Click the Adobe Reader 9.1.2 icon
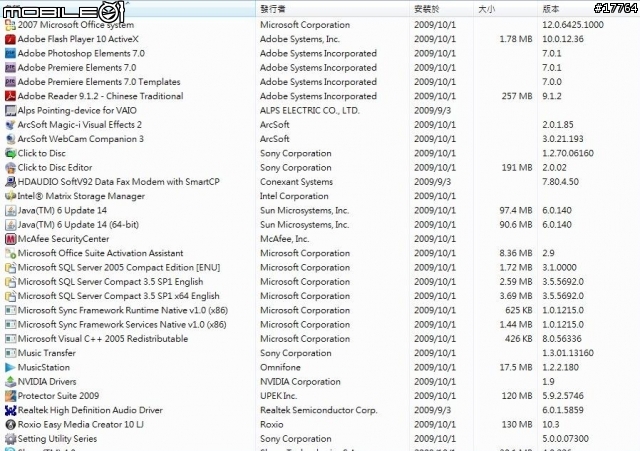 (x=10, y=96)
